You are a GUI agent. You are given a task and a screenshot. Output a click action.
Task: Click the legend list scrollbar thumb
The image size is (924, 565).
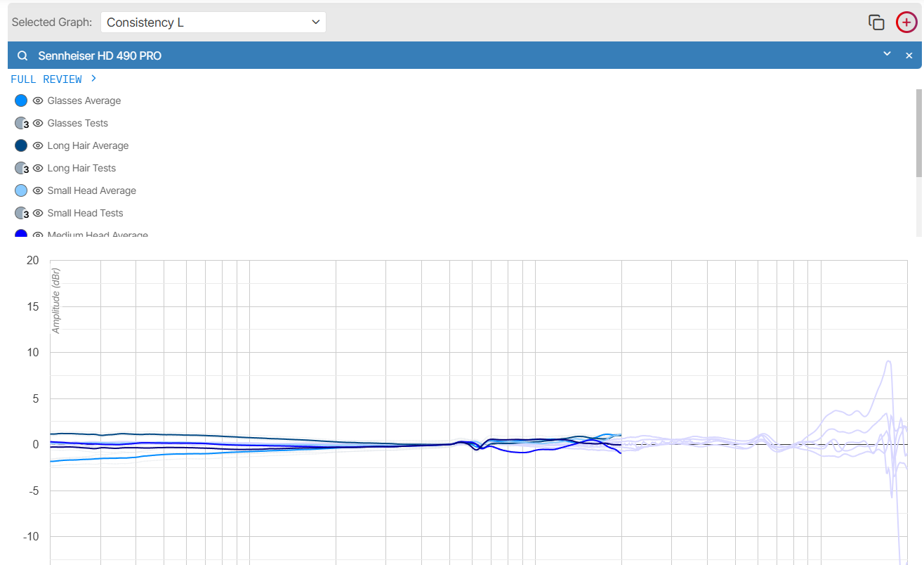click(919, 133)
